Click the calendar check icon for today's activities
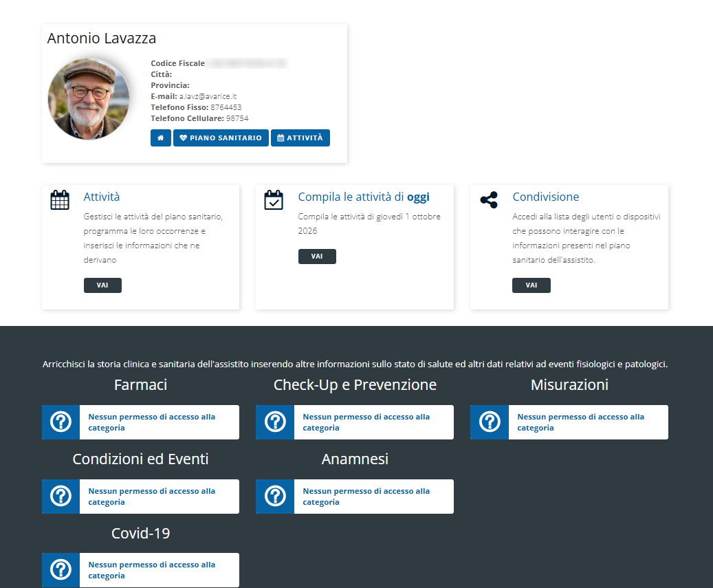The height and width of the screenshot is (588, 713). point(274,199)
